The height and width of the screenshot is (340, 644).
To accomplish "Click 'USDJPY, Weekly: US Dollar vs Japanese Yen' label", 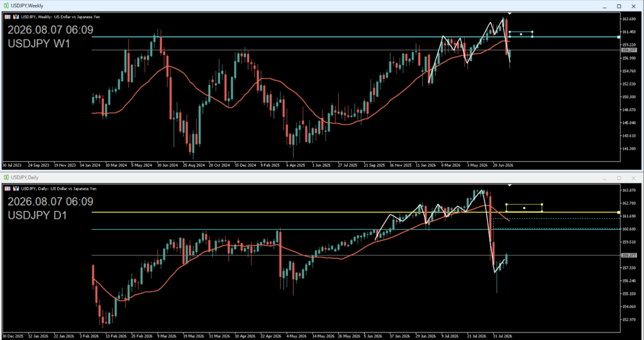I will (60, 17).
